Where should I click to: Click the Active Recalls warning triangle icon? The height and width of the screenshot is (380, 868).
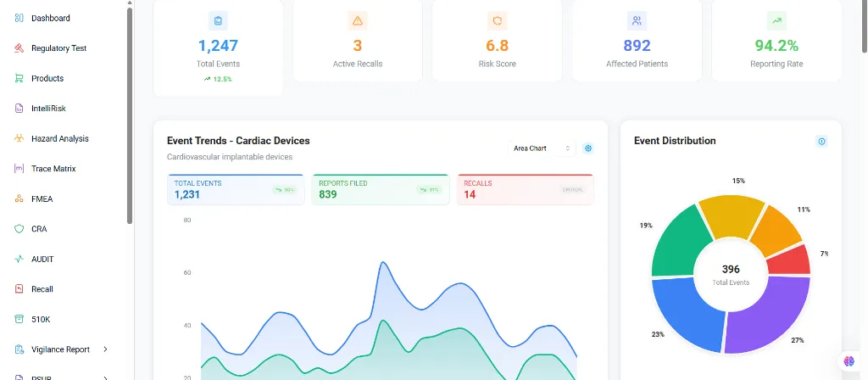click(358, 21)
